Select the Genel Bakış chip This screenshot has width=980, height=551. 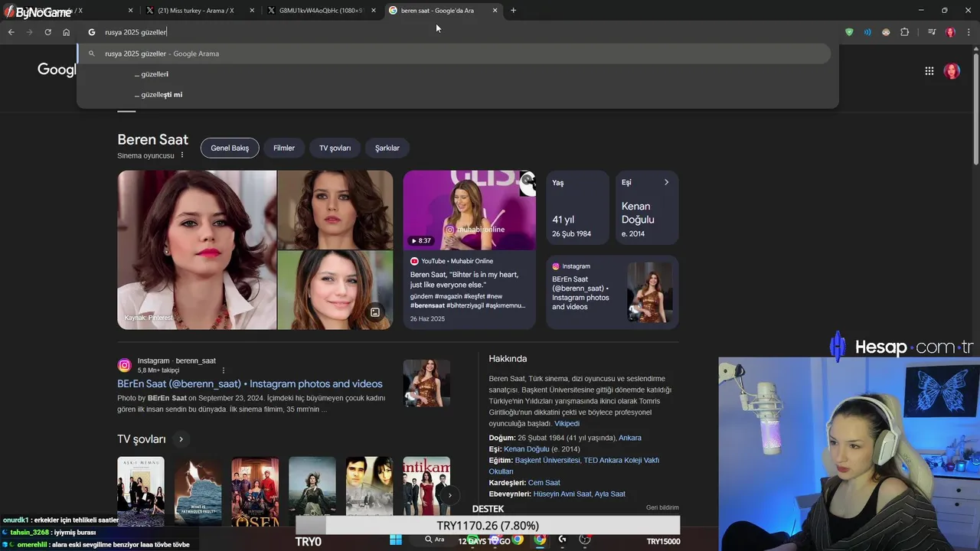click(x=230, y=148)
